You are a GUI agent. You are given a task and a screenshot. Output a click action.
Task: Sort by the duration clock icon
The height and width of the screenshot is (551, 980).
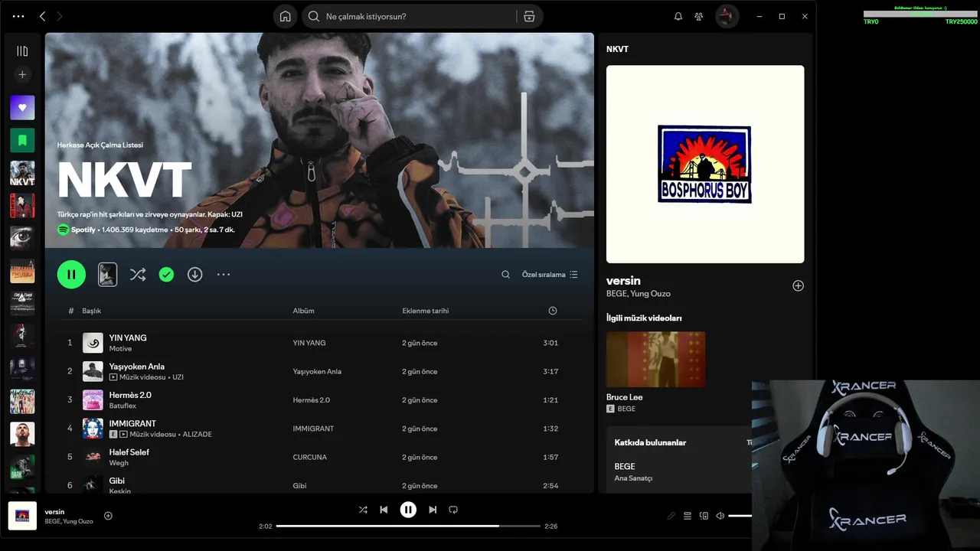click(x=553, y=311)
